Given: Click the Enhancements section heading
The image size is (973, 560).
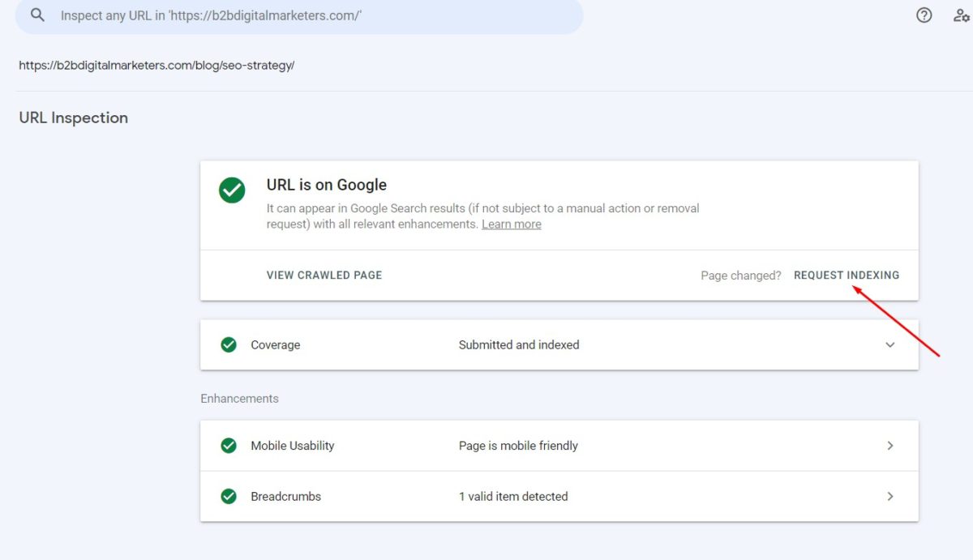Looking at the screenshot, I should click(239, 398).
